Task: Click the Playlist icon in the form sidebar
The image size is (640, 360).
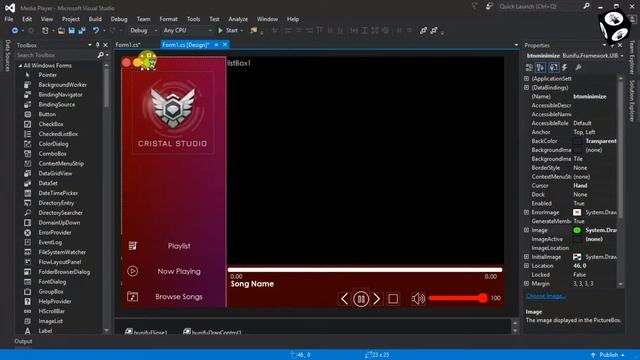Action: tap(133, 246)
